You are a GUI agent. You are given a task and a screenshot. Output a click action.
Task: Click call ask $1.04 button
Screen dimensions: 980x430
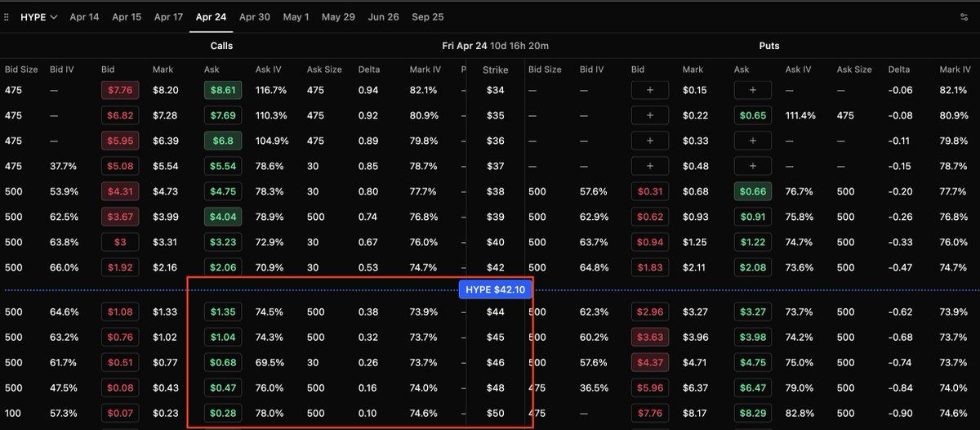click(222, 337)
